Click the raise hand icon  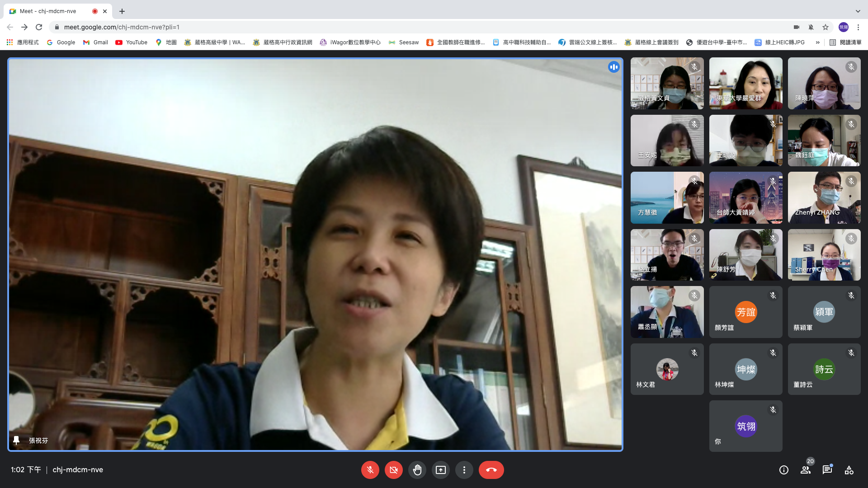[417, 470]
